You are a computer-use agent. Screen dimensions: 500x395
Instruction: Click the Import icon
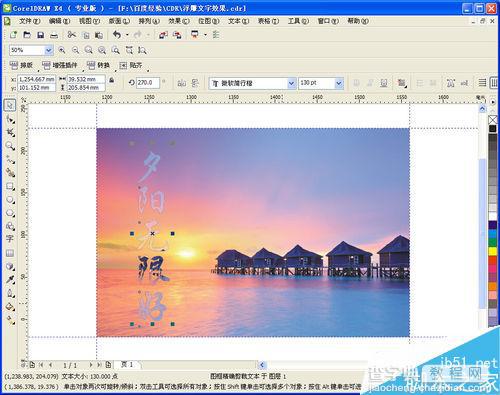pyautogui.click(x=163, y=35)
